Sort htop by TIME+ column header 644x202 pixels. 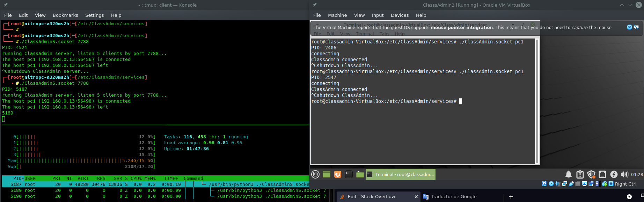[x=171, y=179]
